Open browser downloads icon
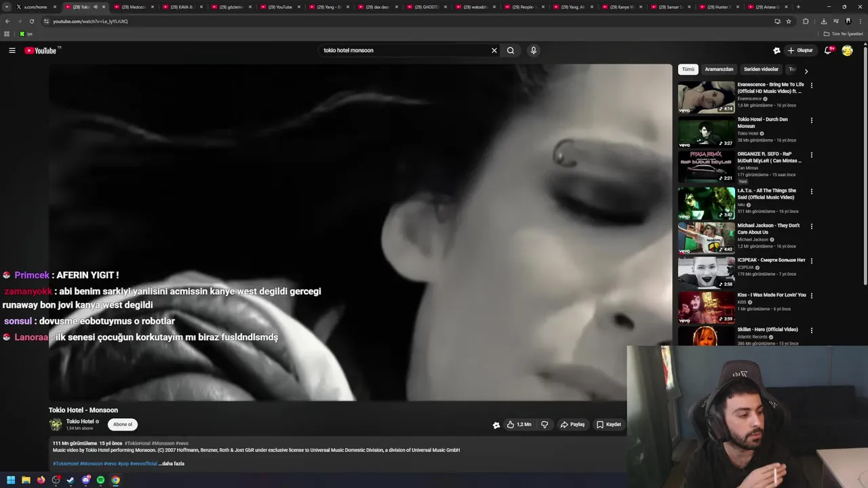 823,21
